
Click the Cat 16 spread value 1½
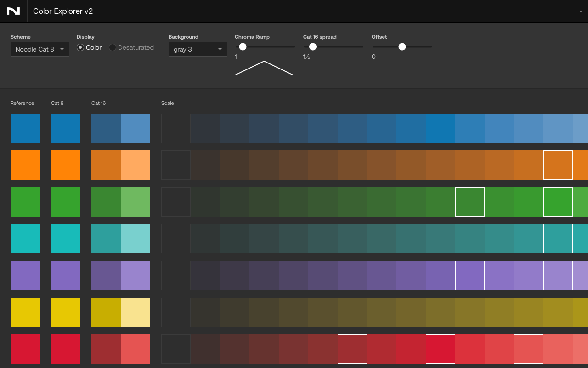pyautogui.click(x=306, y=57)
